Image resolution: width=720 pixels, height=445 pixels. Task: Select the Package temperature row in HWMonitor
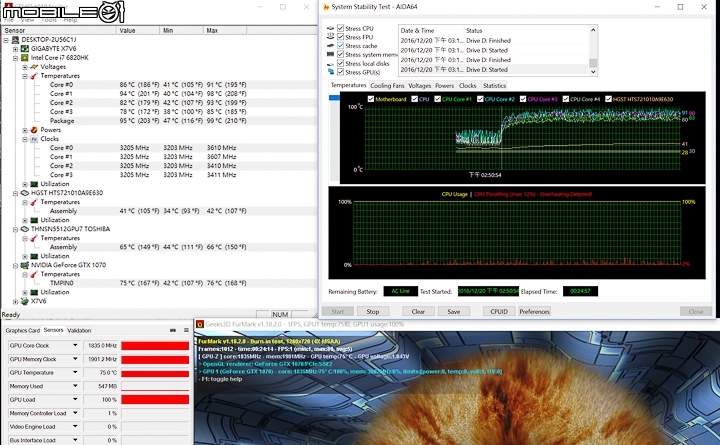159,121
